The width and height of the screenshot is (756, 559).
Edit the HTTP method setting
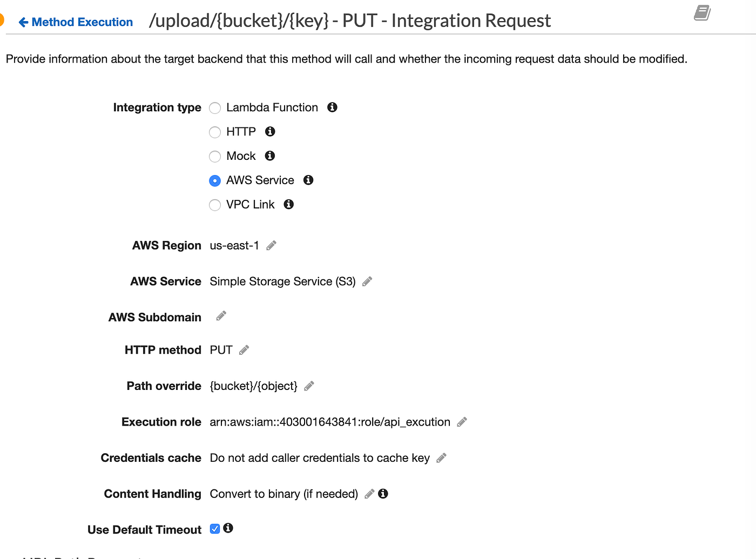click(x=244, y=350)
